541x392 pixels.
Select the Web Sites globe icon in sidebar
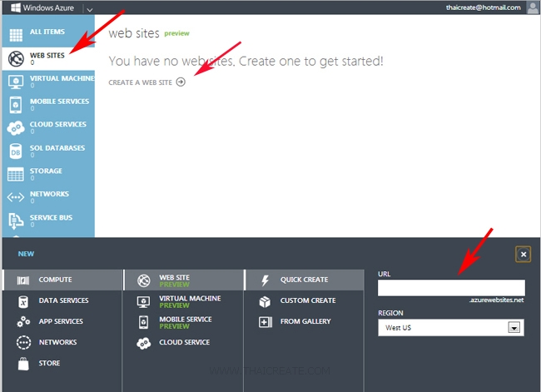(16, 58)
